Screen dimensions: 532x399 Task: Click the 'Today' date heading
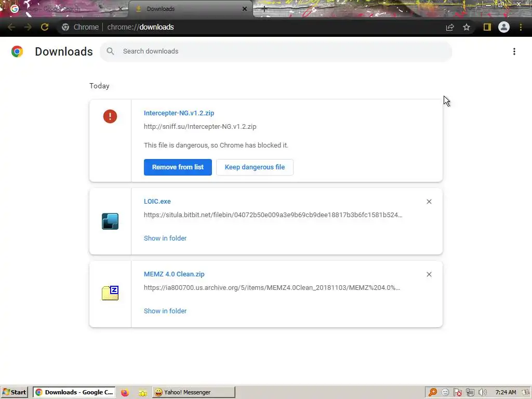coord(99,86)
